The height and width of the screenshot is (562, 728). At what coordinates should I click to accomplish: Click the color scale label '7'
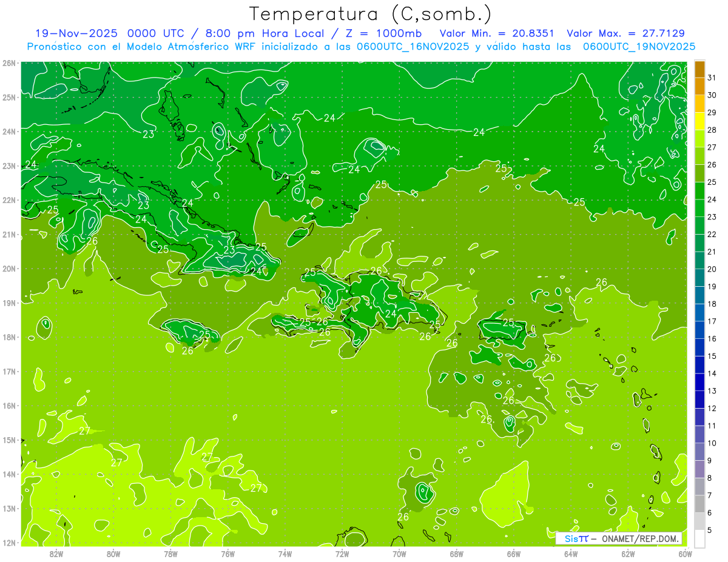(x=710, y=495)
